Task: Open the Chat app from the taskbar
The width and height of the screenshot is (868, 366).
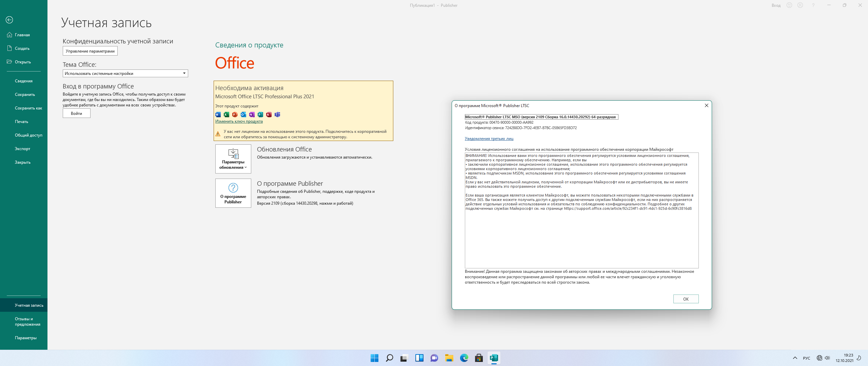Action: [x=434, y=358]
